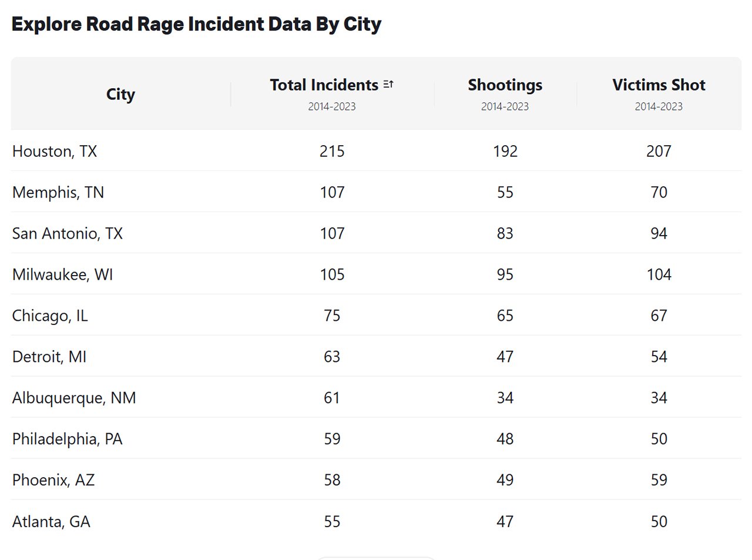Click Houston's shootings value 192
Viewport: 752px width, 560px height.
click(x=505, y=151)
